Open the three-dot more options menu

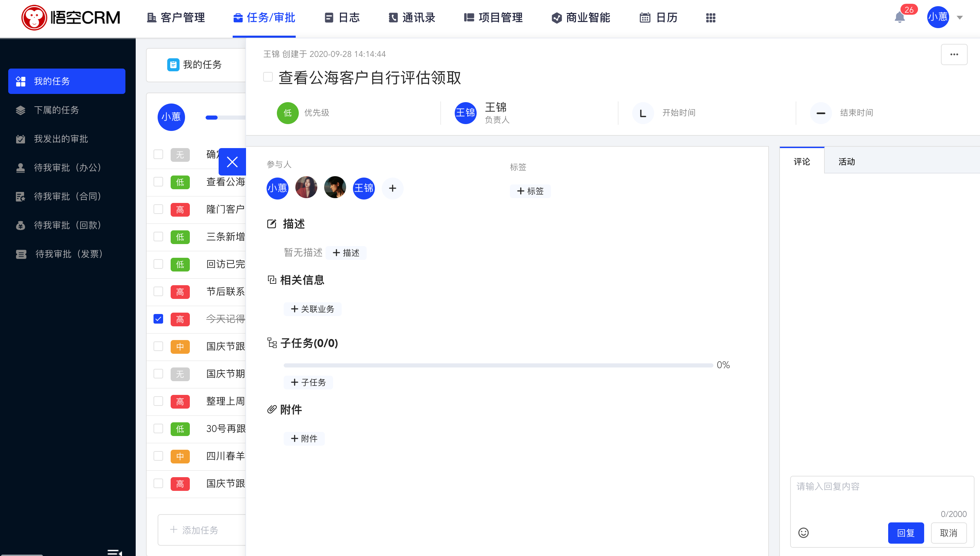[x=954, y=54]
